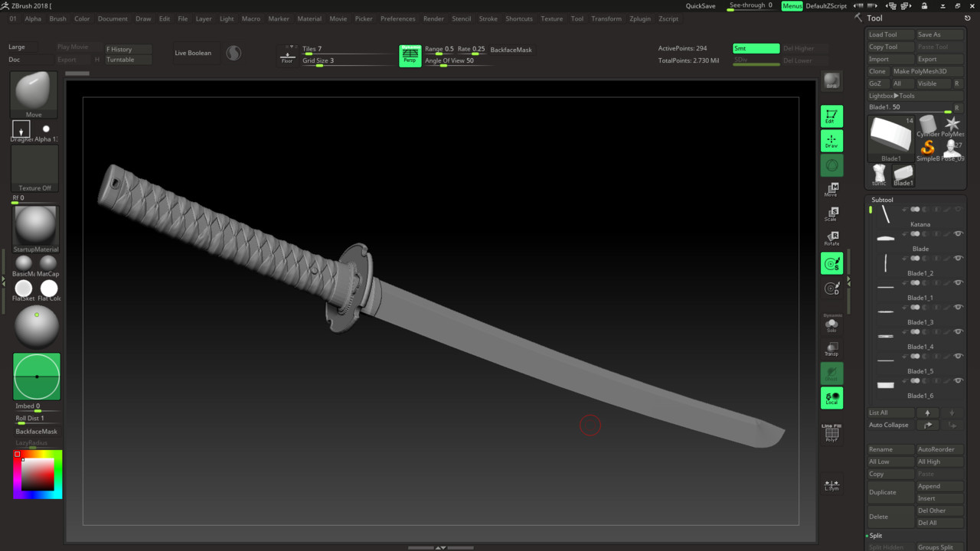This screenshot has width=980, height=551.
Task: Expand the bottom tray arrows
Action: (x=440, y=548)
